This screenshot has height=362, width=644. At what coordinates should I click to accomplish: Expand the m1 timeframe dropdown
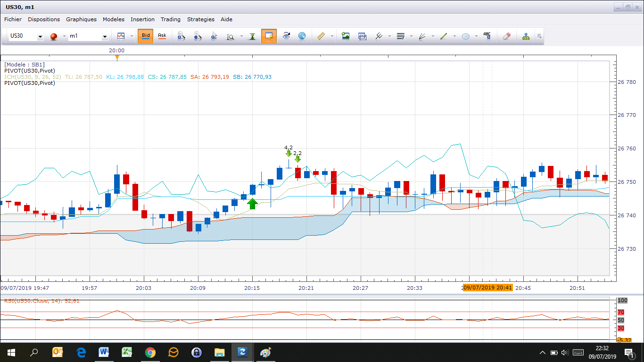[x=105, y=37]
